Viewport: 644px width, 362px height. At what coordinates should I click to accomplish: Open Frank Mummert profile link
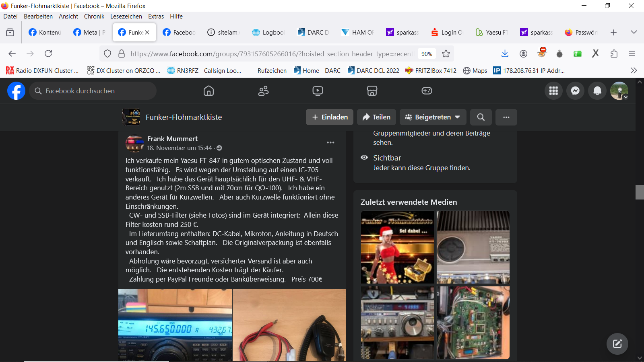172,139
